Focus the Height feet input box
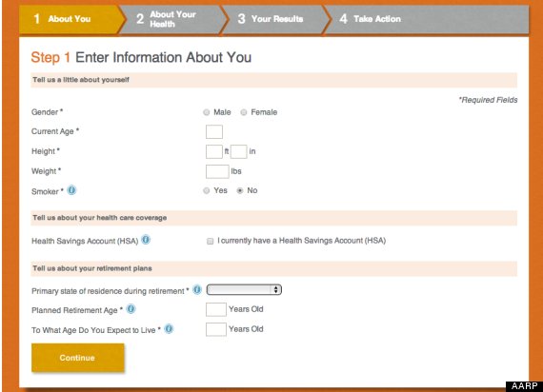The image size is (543, 392). tap(214, 151)
